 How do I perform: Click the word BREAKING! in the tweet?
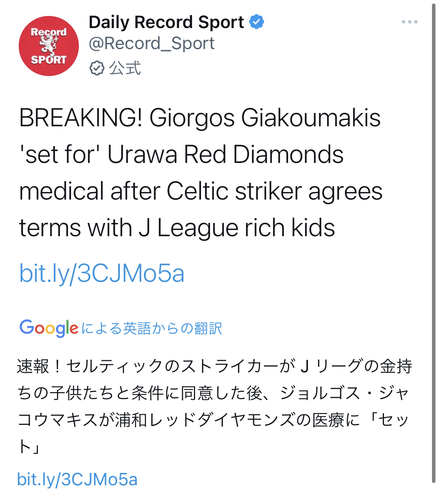coord(81,118)
